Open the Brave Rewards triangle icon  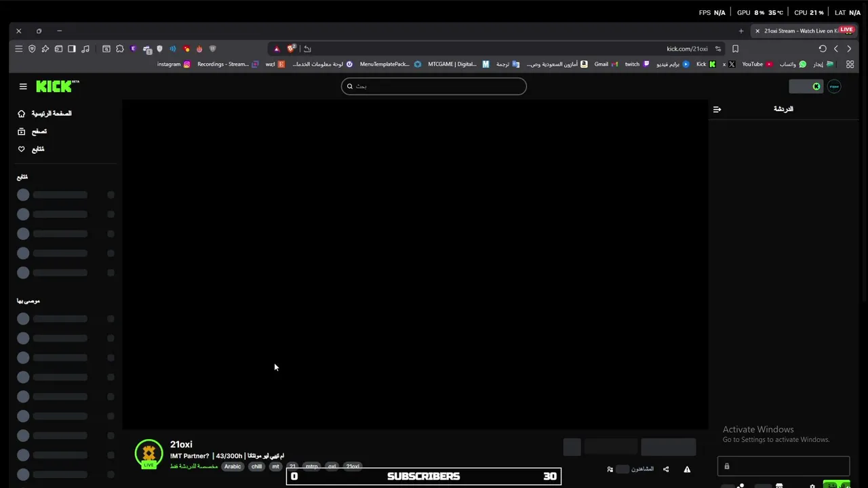click(x=277, y=49)
